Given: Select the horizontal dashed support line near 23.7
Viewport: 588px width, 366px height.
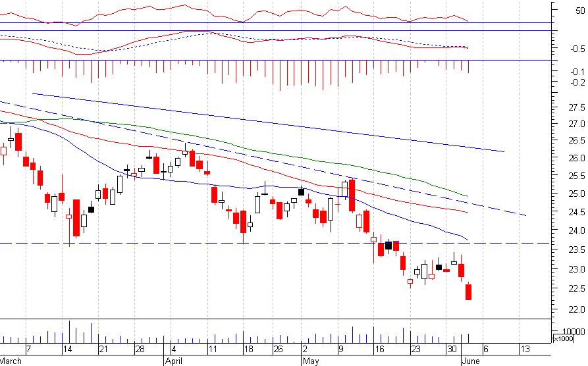Looking at the screenshot, I should (276, 244).
